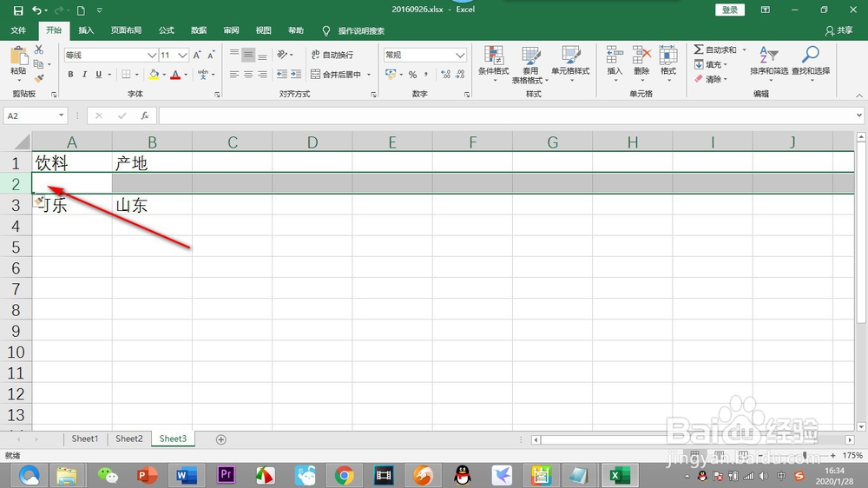Cut selection with scissors icon
868x488 pixels.
click(x=39, y=49)
